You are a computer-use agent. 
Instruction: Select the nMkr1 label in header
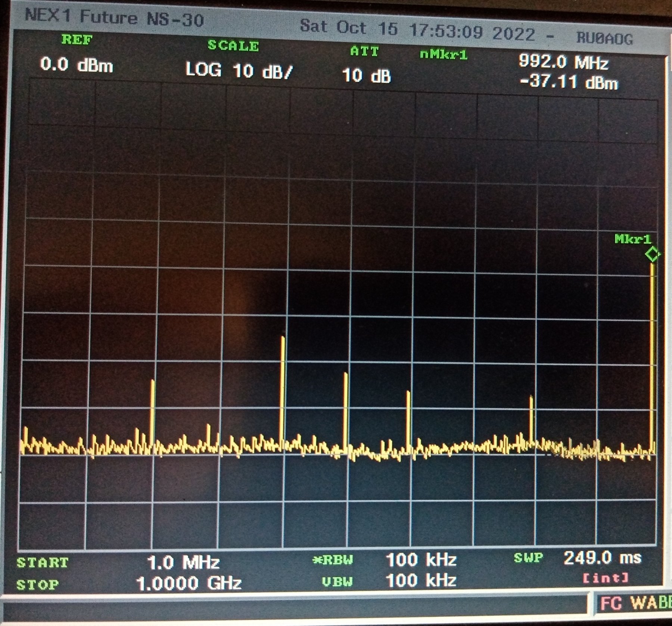[x=444, y=55]
